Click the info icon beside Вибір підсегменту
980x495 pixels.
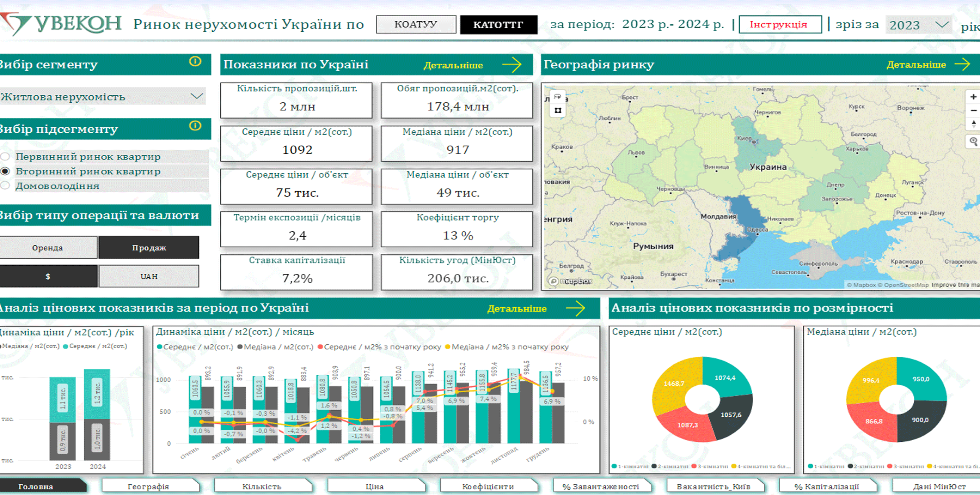tap(195, 126)
